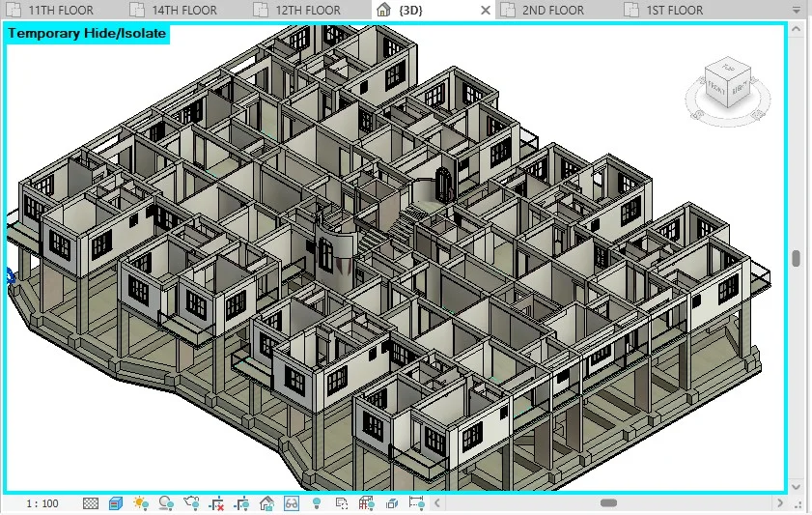Click the Unlocked 3D View house icon
This screenshot has width=812, height=515.
(x=266, y=503)
